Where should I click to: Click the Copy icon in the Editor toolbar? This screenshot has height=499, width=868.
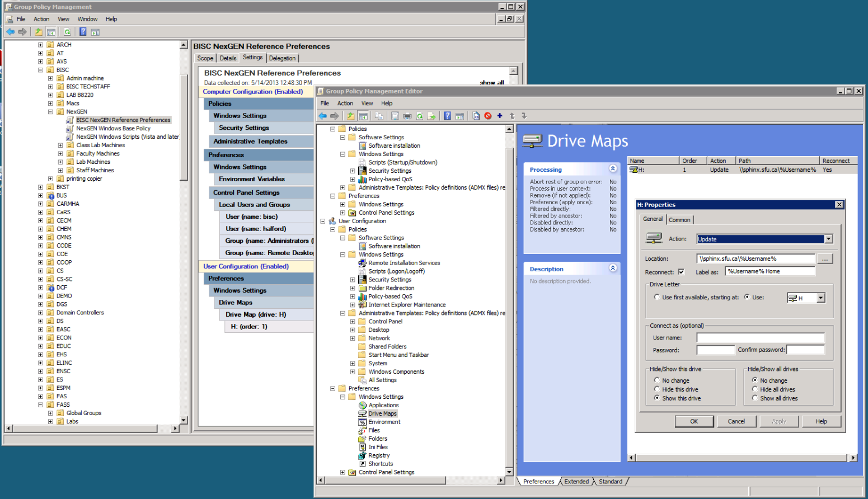pos(379,116)
